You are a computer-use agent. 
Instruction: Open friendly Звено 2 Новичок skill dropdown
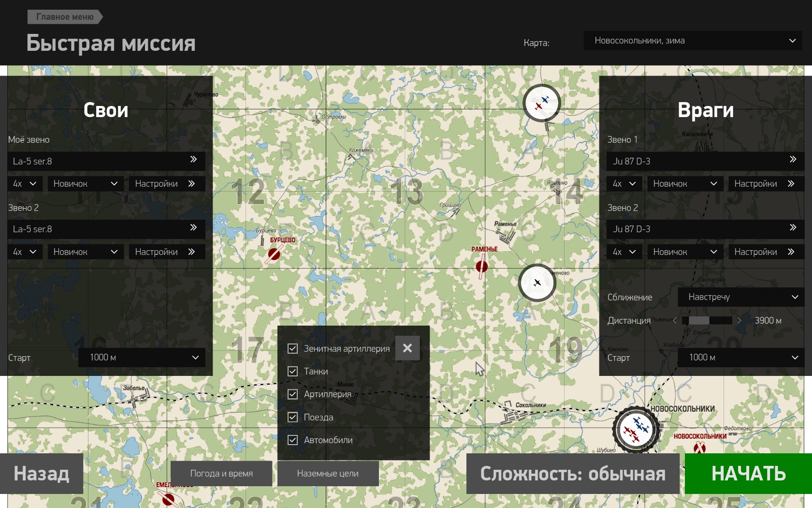pyautogui.click(x=86, y=252)
